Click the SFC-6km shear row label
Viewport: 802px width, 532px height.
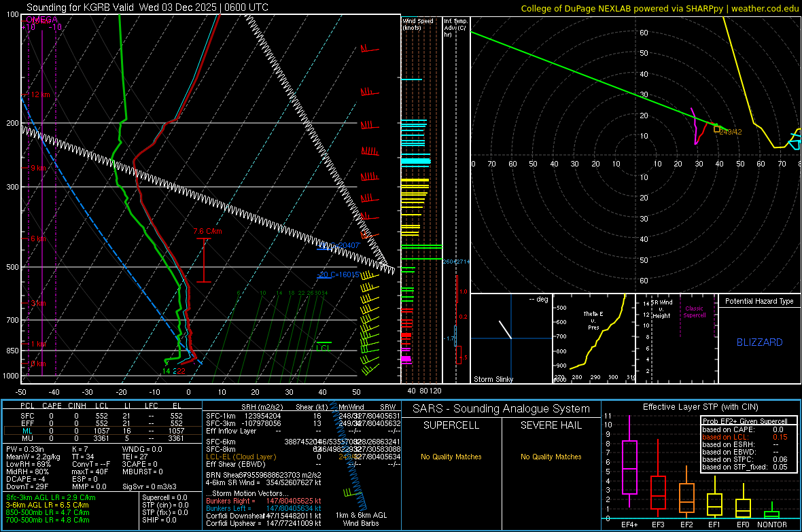pos(221,442)
